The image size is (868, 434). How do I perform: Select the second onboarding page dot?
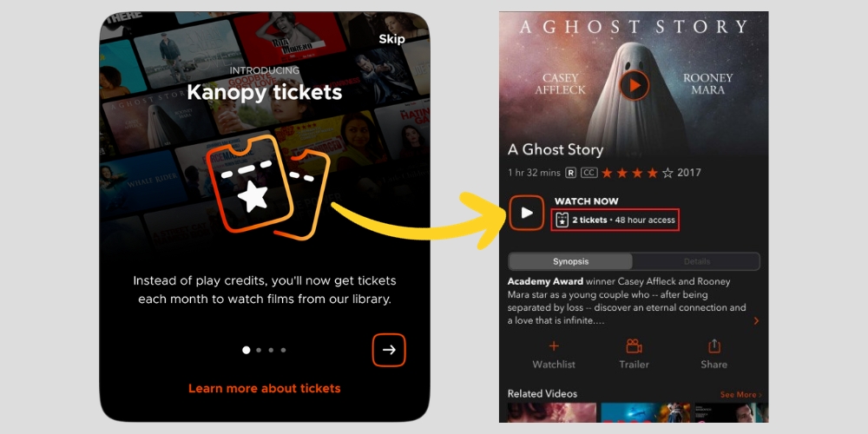tap(259, 350)
